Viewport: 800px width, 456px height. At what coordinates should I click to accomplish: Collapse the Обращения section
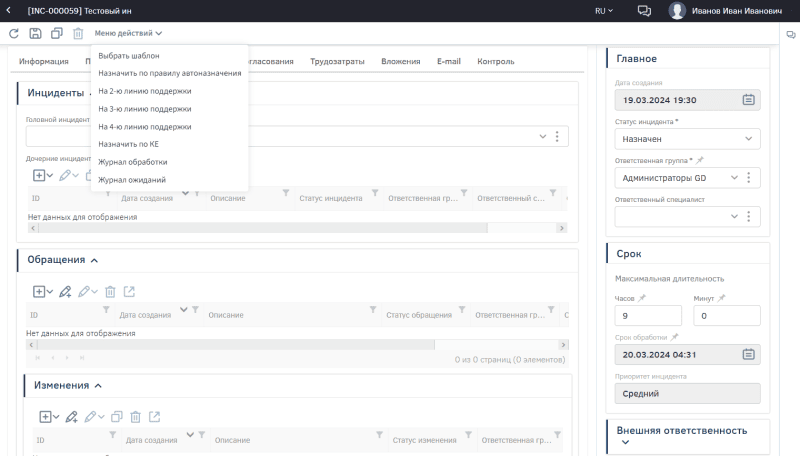pos(94,260)
